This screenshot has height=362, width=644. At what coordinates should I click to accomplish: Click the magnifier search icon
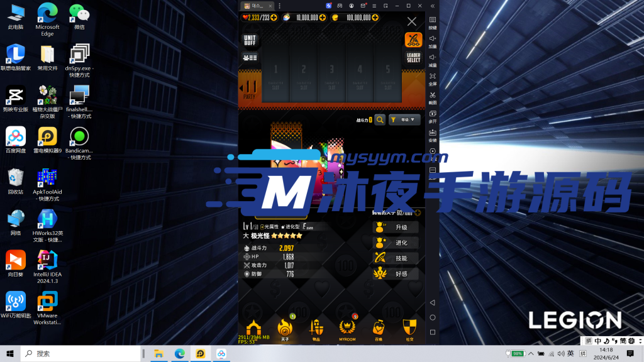(x=380, y=119)
